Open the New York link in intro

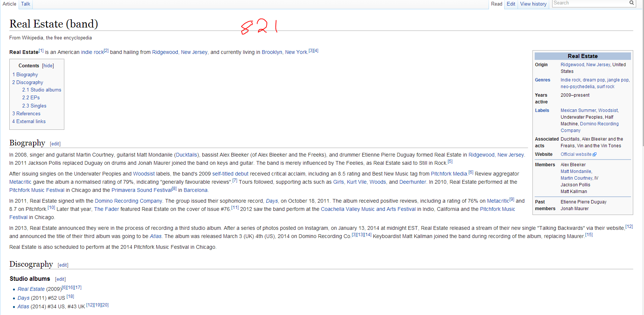(296, 52)
